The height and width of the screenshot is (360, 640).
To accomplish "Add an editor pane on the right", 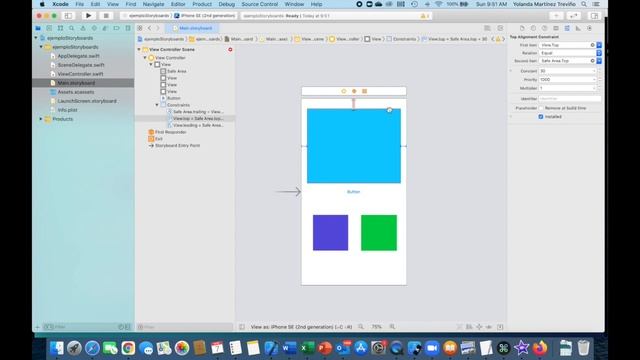I will (500, 28).
